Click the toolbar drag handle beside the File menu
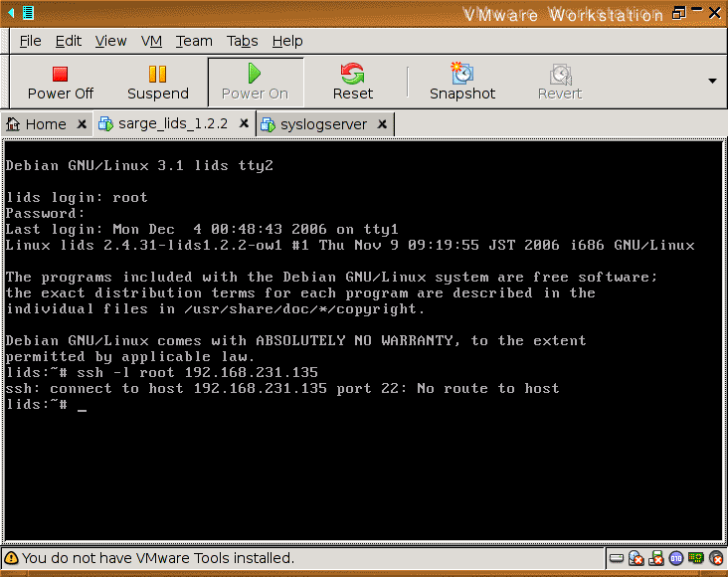This screenshot has height=577, width=728. 5,41
